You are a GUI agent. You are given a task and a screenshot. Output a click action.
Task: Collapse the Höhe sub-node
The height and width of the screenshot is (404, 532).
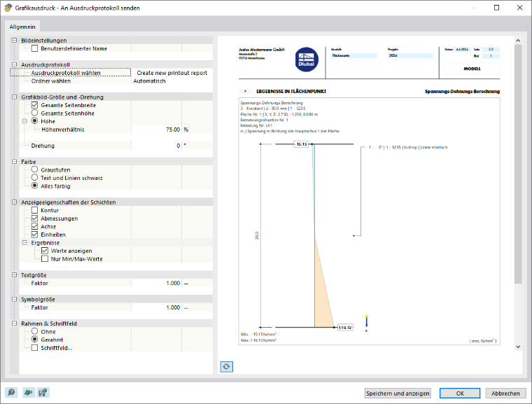(x=24, y=121)
